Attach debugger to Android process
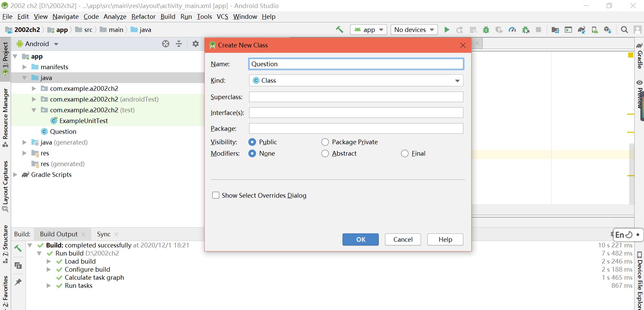Image resolution: width=644 pixels, height=310 pixels. point(526,30)
